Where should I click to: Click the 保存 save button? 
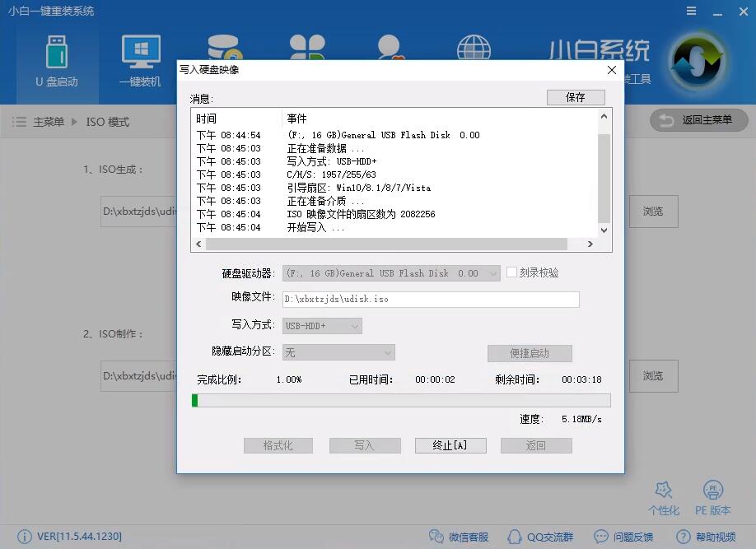(576, 96)
